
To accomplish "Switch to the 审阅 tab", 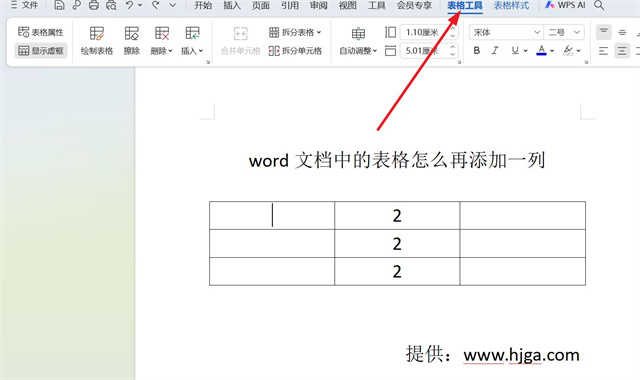I will point(318,6).
